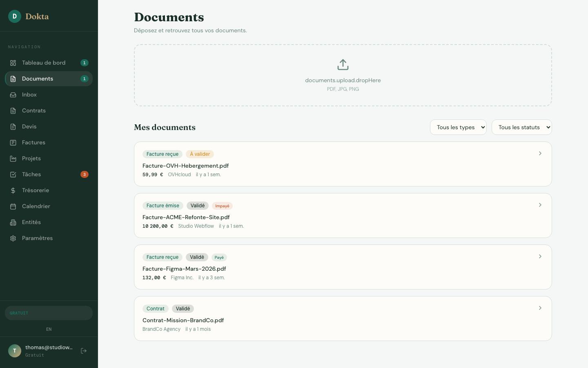Viewport: 588px width, 368px height.
Task: Click the logout icon next to user email
Action: (x=84, y=351)
